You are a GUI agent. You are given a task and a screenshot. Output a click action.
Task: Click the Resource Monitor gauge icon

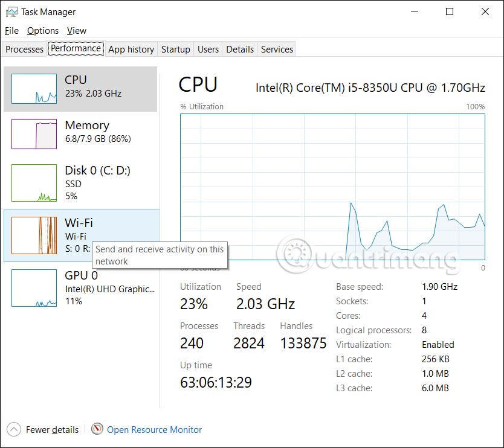pyautogui.click(x=97, y=429)
